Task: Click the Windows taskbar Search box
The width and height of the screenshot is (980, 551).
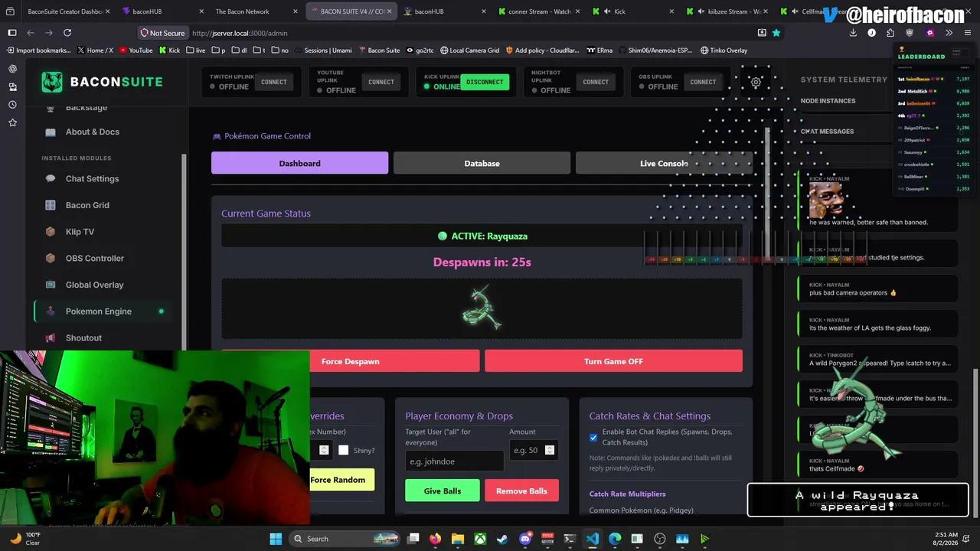Action: click(345, 539)
